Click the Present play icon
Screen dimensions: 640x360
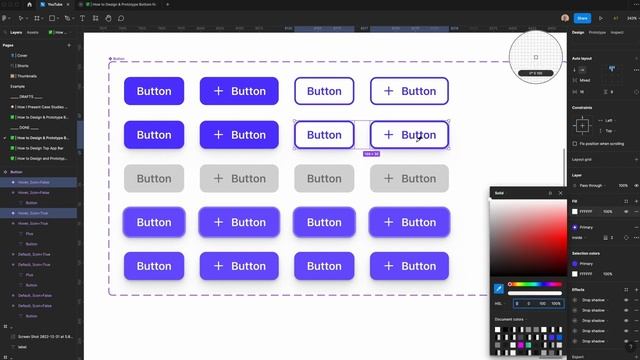(600, 18)
